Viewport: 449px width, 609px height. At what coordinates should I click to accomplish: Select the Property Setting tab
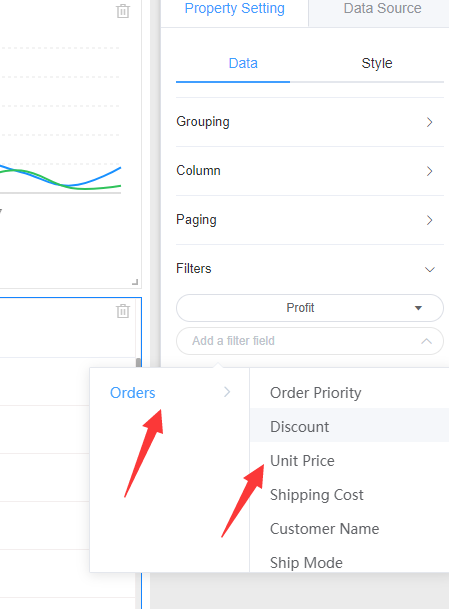(x=235, y=9)
